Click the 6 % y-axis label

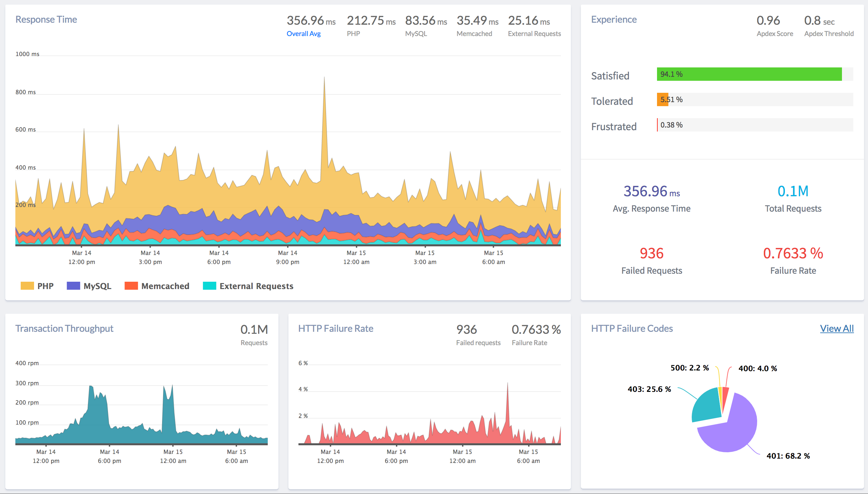coord(303,363)
